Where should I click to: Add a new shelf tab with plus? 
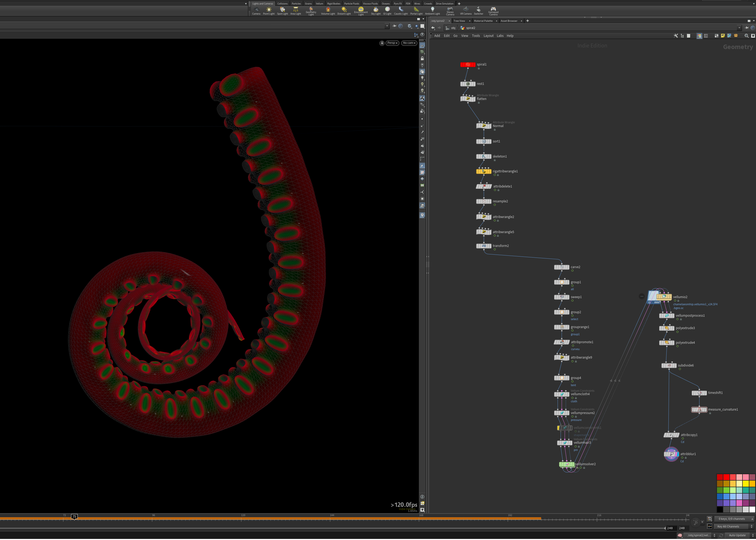459,4
